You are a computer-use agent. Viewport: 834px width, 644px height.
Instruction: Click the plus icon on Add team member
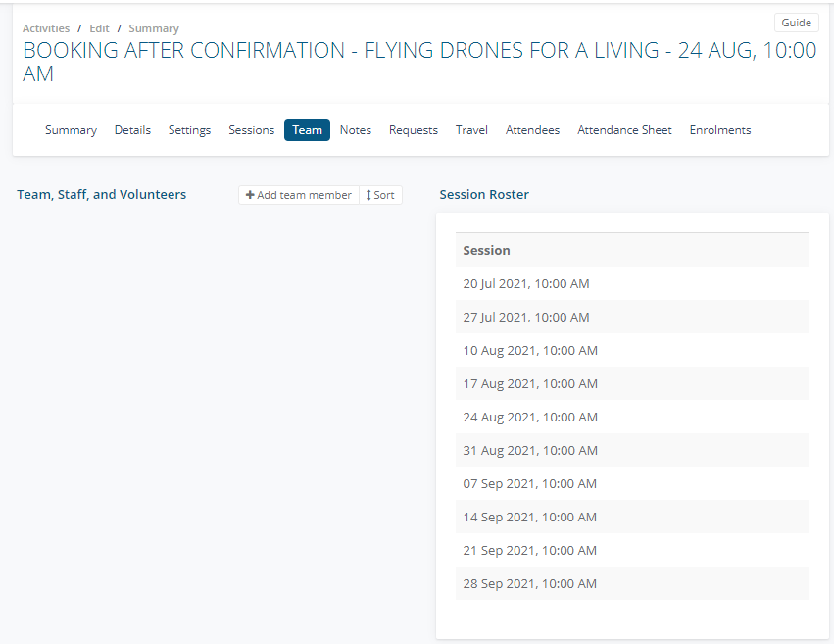click(x=250, y=196)
